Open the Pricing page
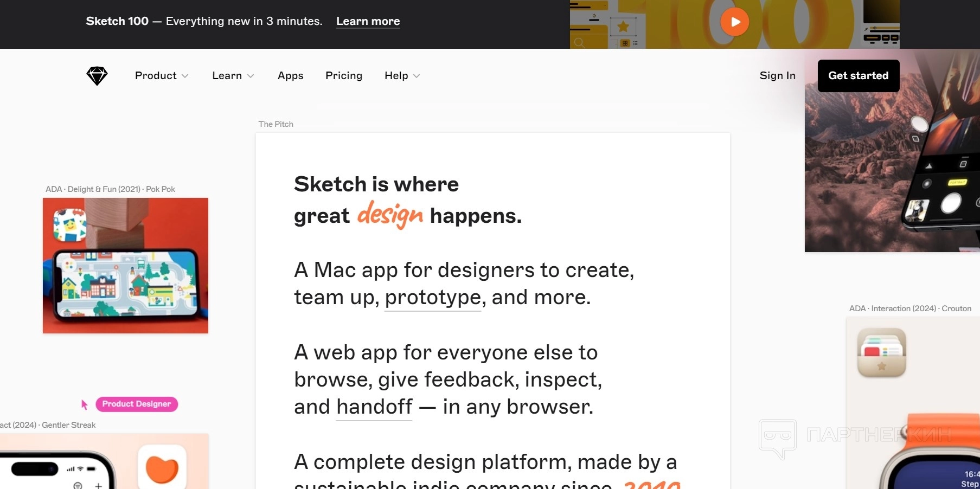The width and height of the screenshot is (980, 489). pyautogui.click(x=344, y=76)
